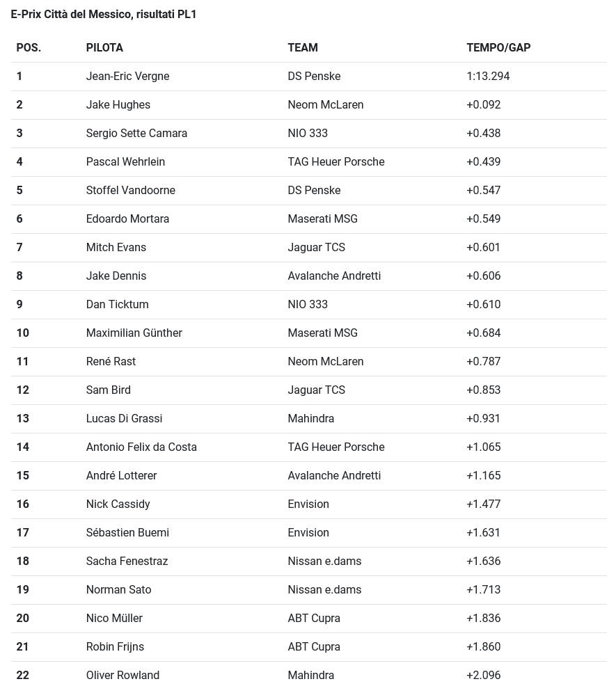Select Jake Hughes in the driver column
The image size is (616, 693).
coord(118,105)
